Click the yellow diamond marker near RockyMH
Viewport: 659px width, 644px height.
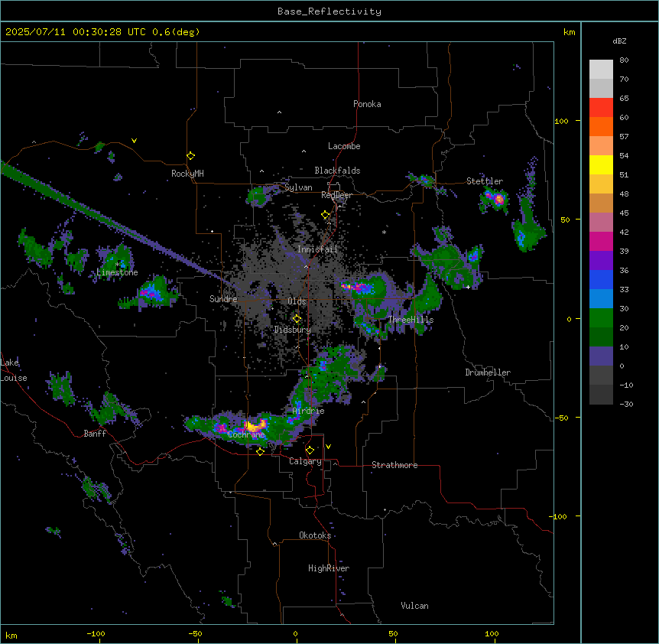click(x=190, y=155)
